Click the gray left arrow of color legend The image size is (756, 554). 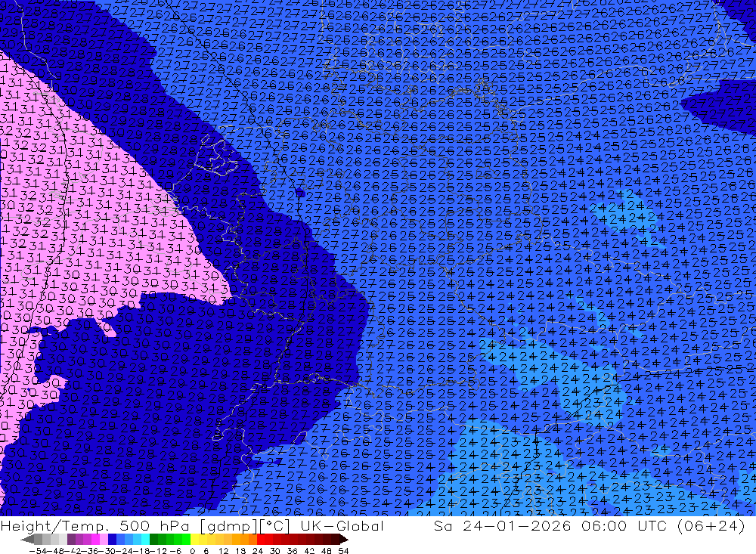click(27, 539)
